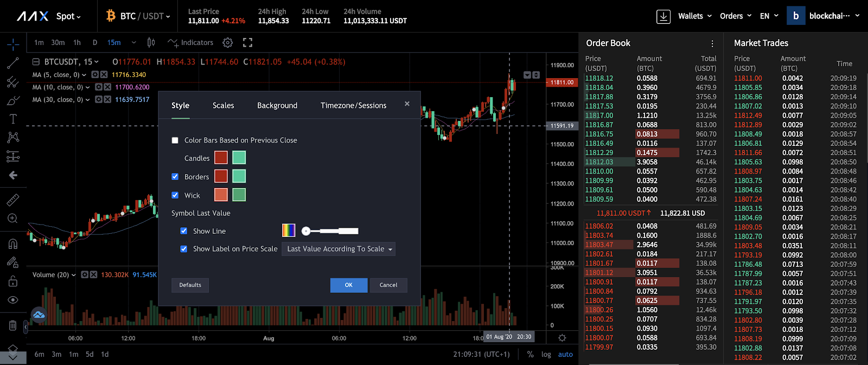Viewport: 868px width, 365px height.
Task: Open the EN language dropdown
Action: point(769,16)
